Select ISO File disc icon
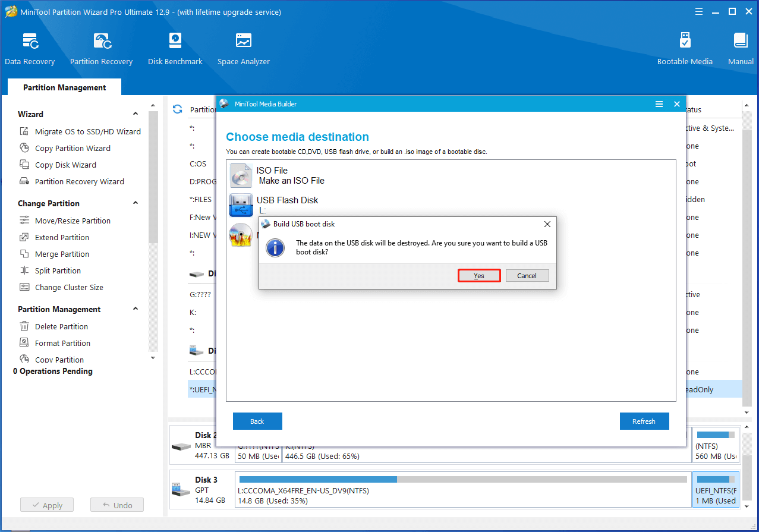Viewport: 759px width, 532px height. pyautogui.click(x=240, y=175)
